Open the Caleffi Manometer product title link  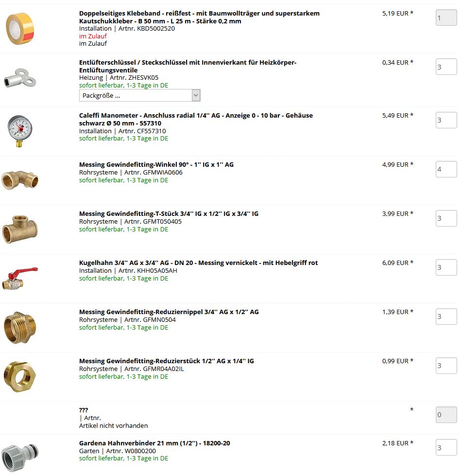196,119
